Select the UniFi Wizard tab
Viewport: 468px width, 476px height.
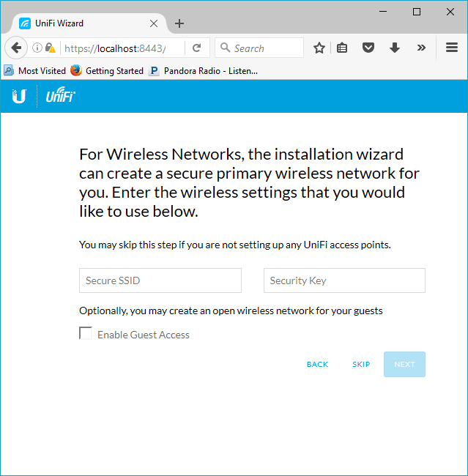[81, 23]
